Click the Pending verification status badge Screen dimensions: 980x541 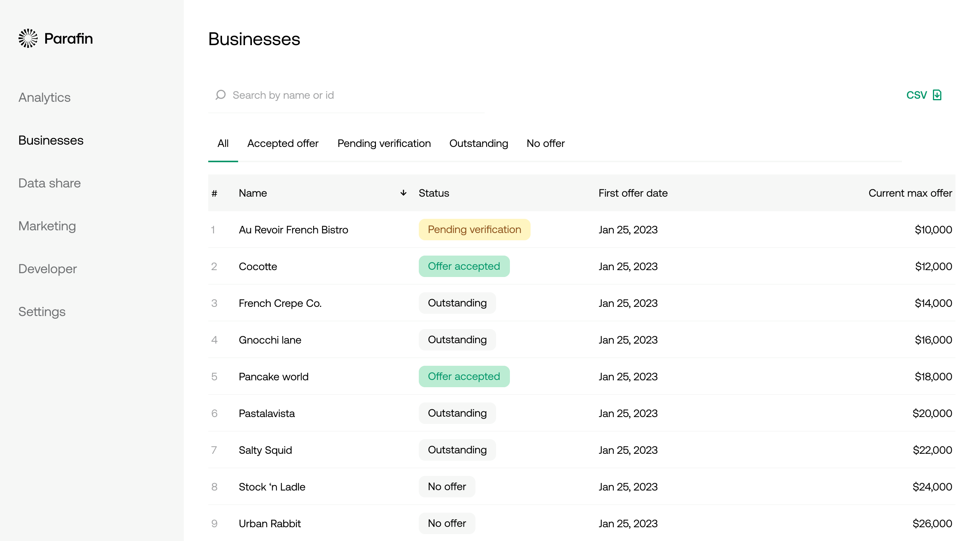(474, 230)
